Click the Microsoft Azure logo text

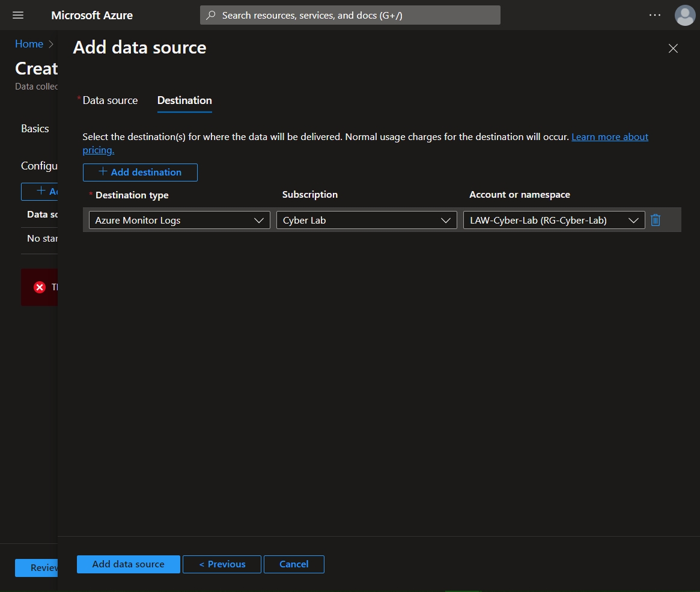[92, 15]
